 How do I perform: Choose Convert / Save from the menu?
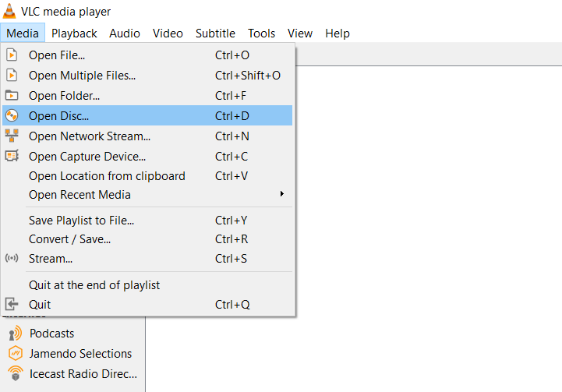pyautogui.click(x=69, y=239)
